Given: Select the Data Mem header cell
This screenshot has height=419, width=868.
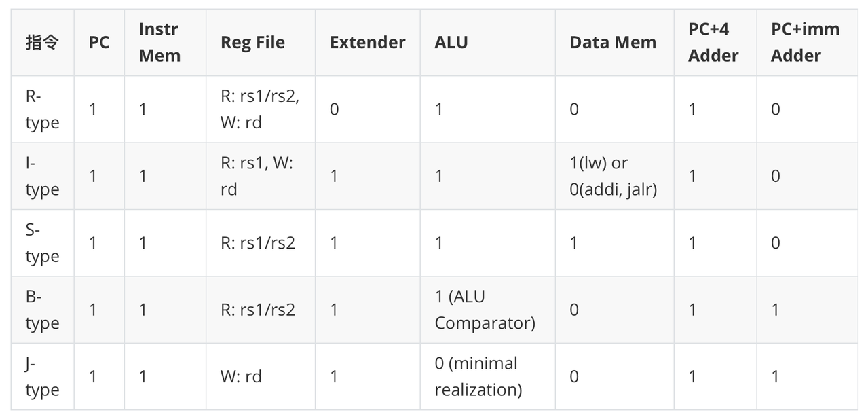Looking at the screenshot, I should coord(614,42).
